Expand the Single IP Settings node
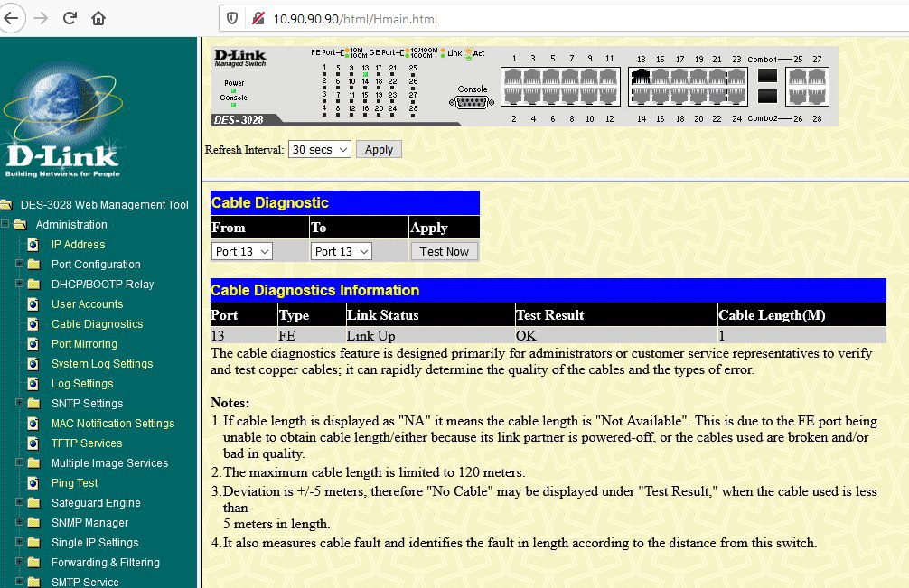Screen dimensions: 909x588 (19, 542)
